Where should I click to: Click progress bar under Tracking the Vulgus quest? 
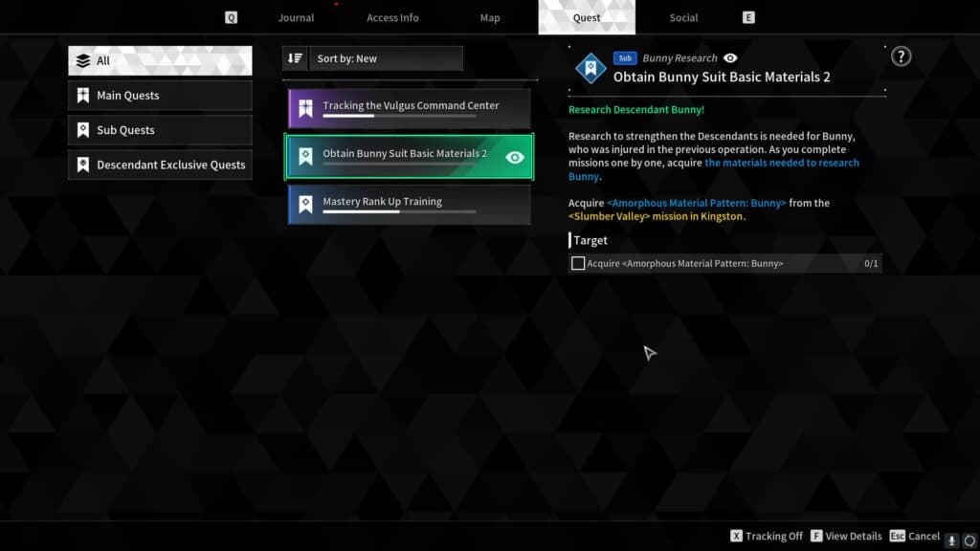[399, 116]
